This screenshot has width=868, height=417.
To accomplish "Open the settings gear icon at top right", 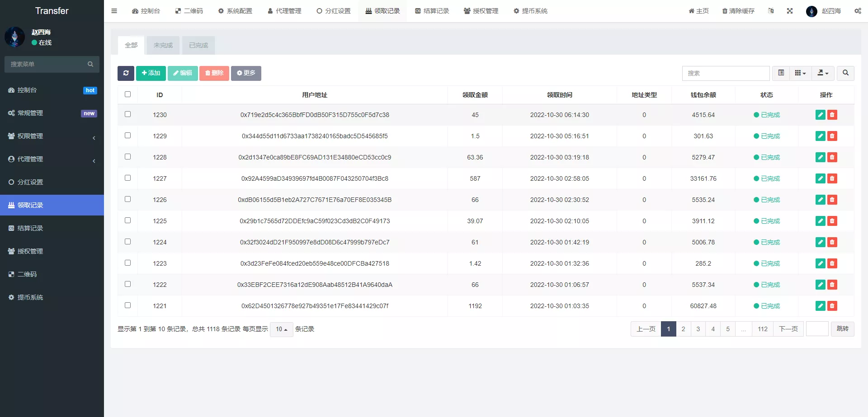I will (858, 11).
